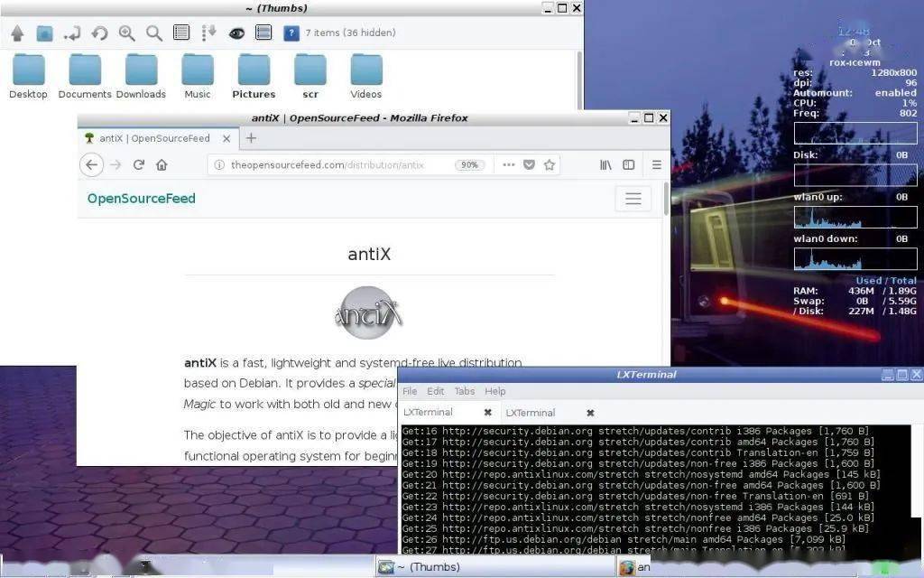The width and height of the screenshot is (924, 578).
Task: Follow the OpenSourceFeed site logo link
Action: pos(142,199)
